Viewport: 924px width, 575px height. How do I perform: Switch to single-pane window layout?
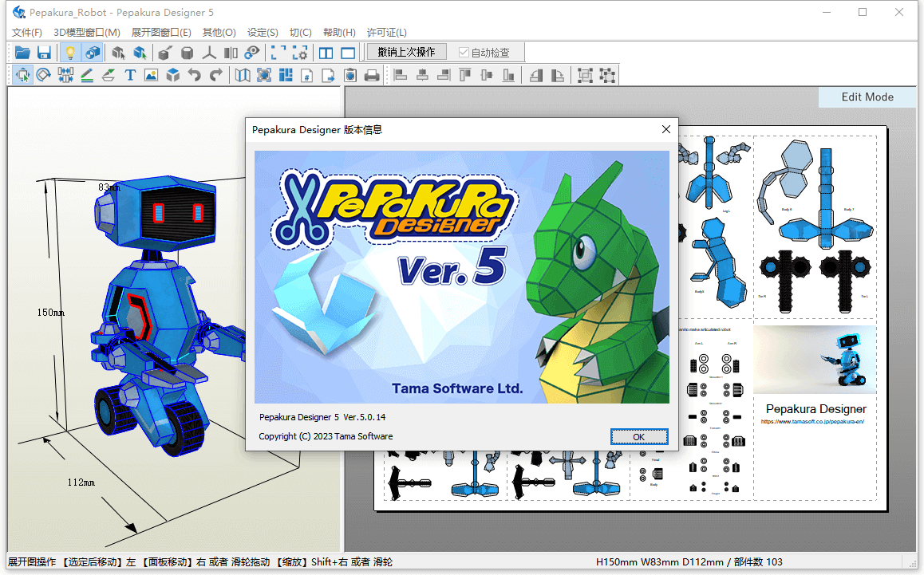tap(348, 53)
